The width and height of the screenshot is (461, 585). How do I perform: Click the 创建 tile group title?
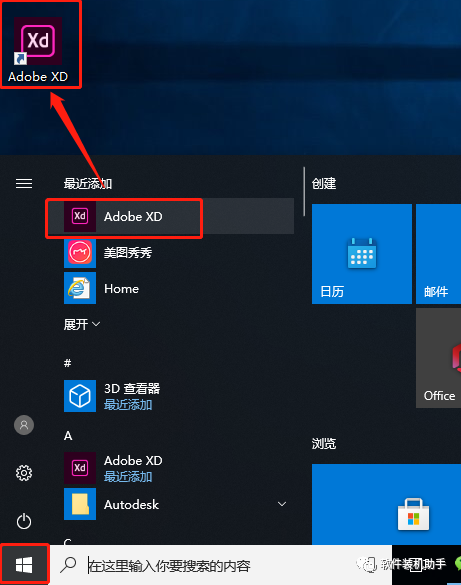[x=324, y=184]
